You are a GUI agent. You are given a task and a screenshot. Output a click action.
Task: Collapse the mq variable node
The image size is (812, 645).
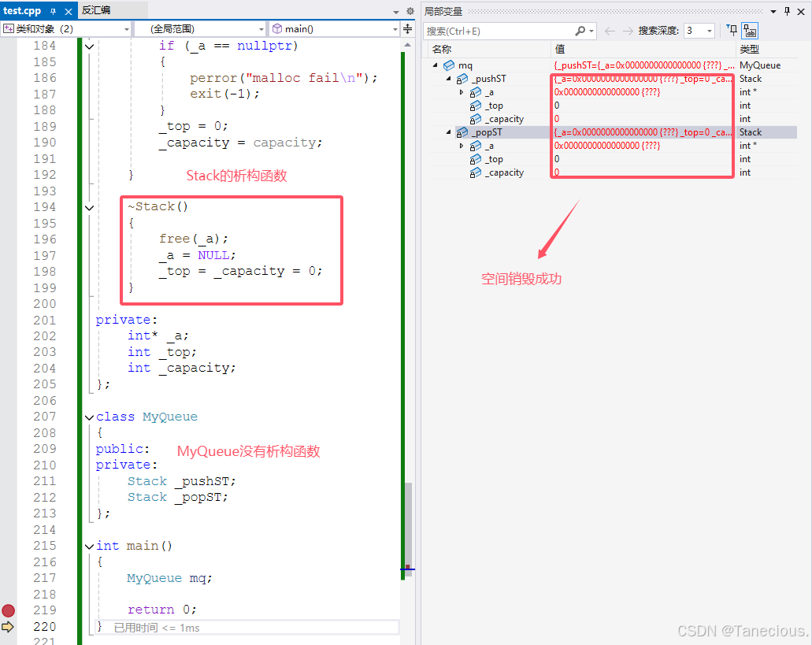(x=436, y=65)
